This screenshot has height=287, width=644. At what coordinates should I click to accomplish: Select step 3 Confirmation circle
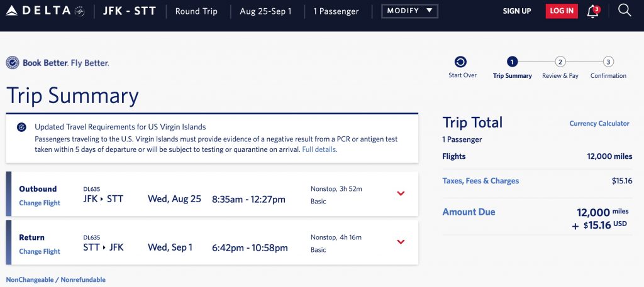coord(608,62)
